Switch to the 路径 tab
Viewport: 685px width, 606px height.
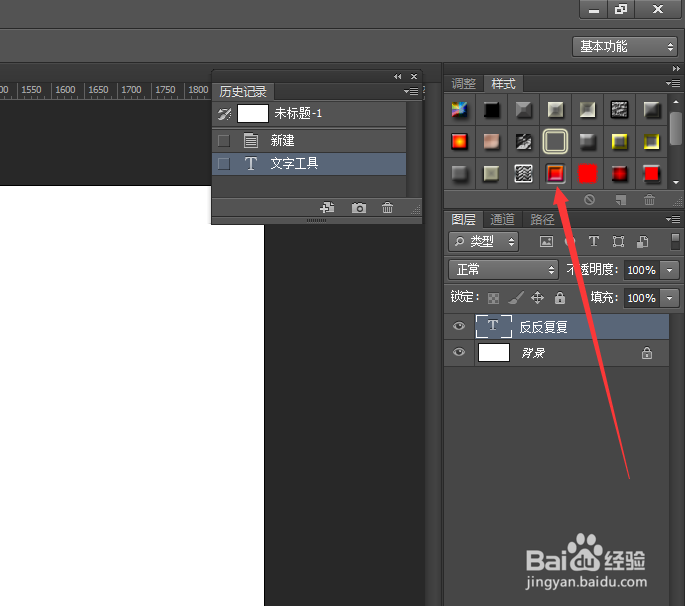[542, 219]
